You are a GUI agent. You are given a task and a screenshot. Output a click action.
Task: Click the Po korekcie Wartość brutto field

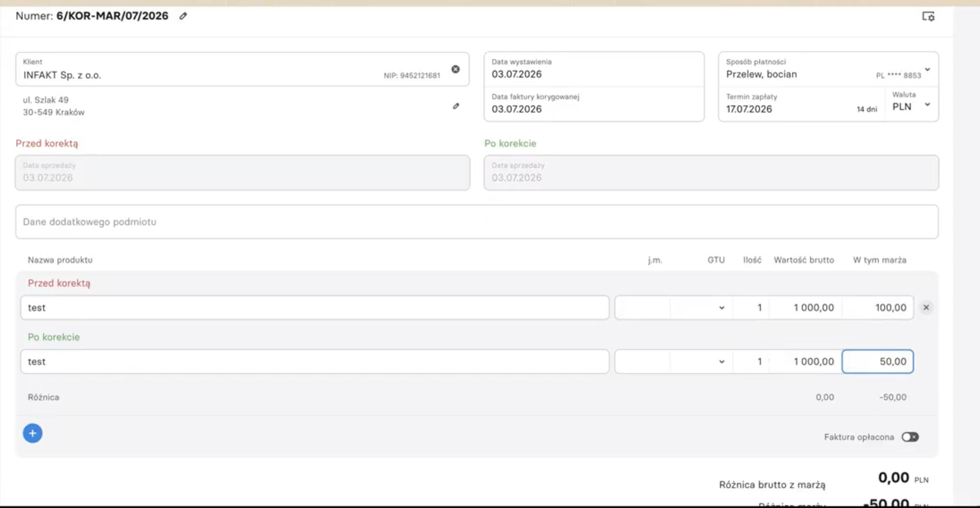[x=806, y=362]
